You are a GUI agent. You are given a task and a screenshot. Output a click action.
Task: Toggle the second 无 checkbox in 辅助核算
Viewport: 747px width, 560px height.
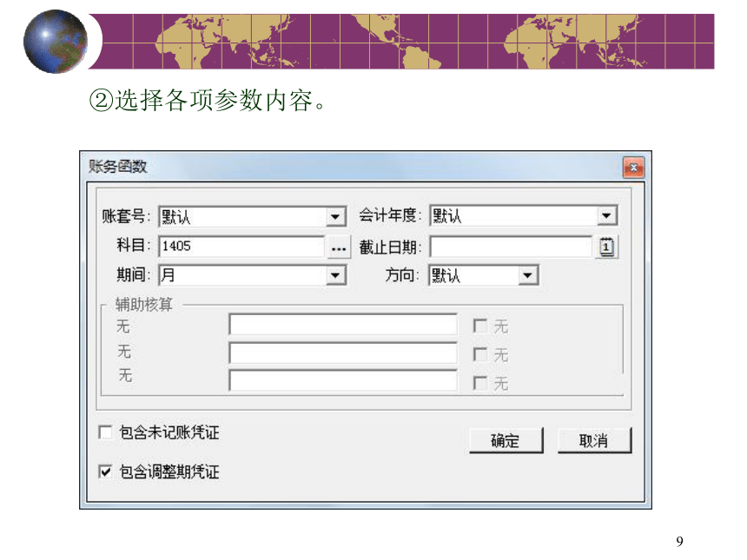point(480,354)
